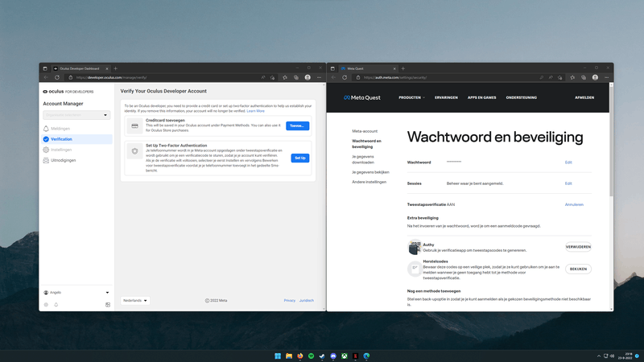Open favorites in the Oculus Developer browser window
644x362 pixels.
click(x=285, y=77)
